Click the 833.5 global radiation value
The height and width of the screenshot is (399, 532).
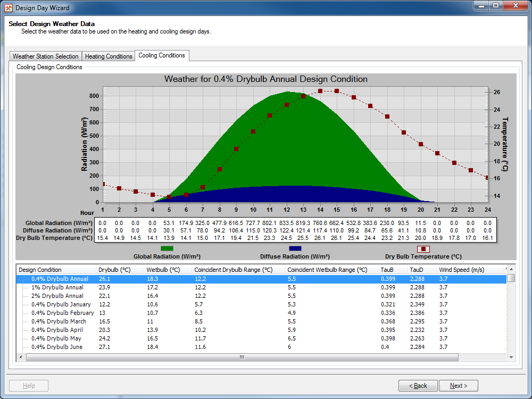(x=286, y=223)
